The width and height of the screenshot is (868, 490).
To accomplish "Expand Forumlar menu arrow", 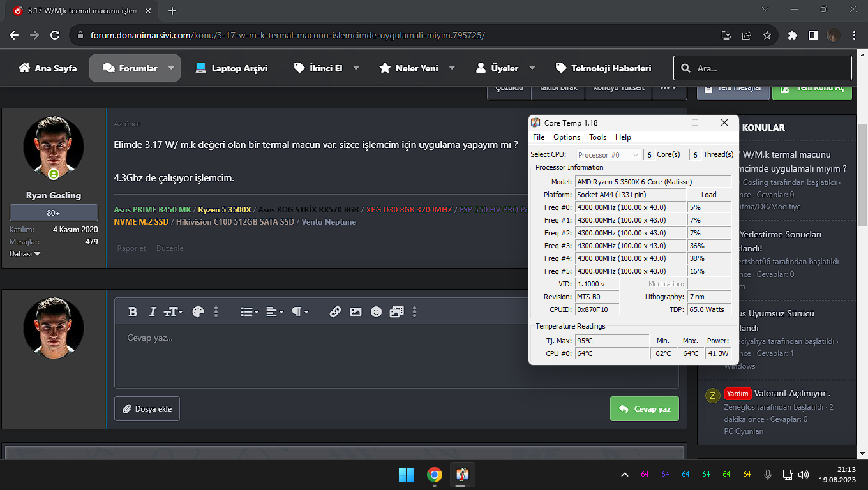I will (x=171, y=68).
